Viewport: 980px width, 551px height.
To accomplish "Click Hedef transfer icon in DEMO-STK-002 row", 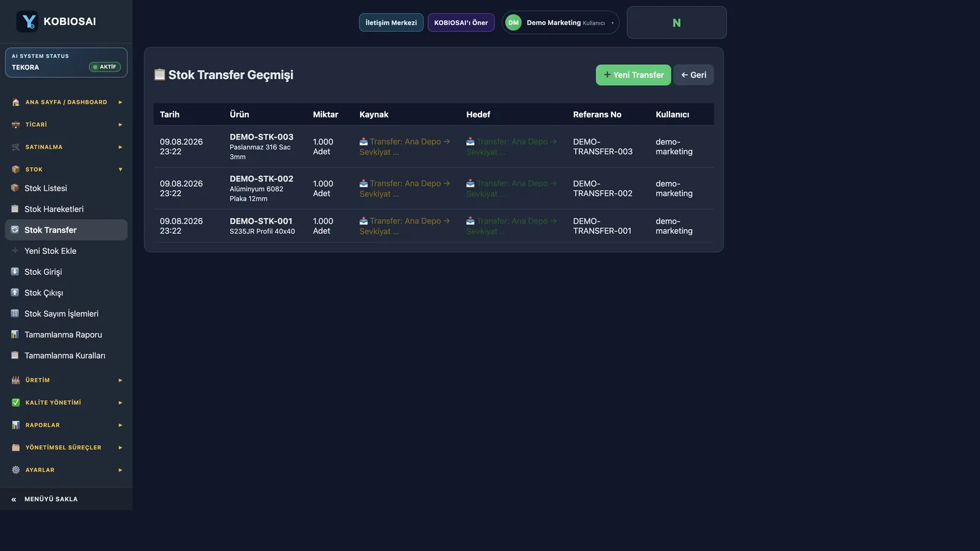I will pyautogui.click(x=470, y=183).
